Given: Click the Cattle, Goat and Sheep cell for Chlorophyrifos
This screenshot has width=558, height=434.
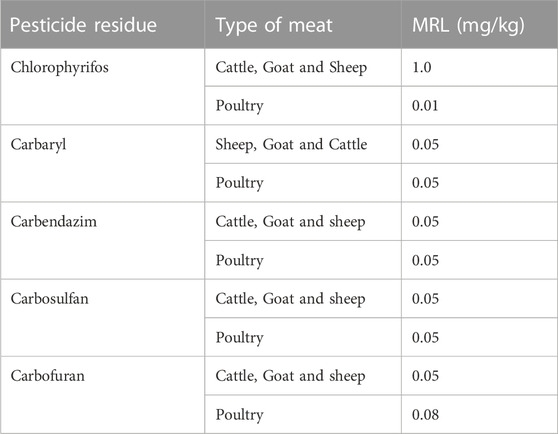Looking at the screenshot, I should coord(303,67).
